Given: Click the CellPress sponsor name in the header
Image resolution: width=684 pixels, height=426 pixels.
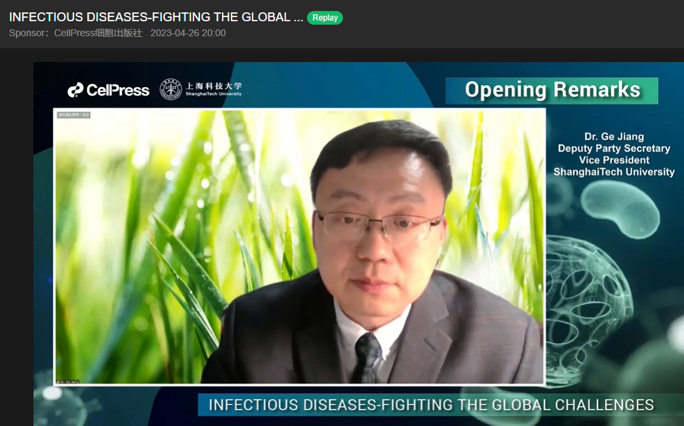Looking at the screenshot, I should tap(98, 33).
